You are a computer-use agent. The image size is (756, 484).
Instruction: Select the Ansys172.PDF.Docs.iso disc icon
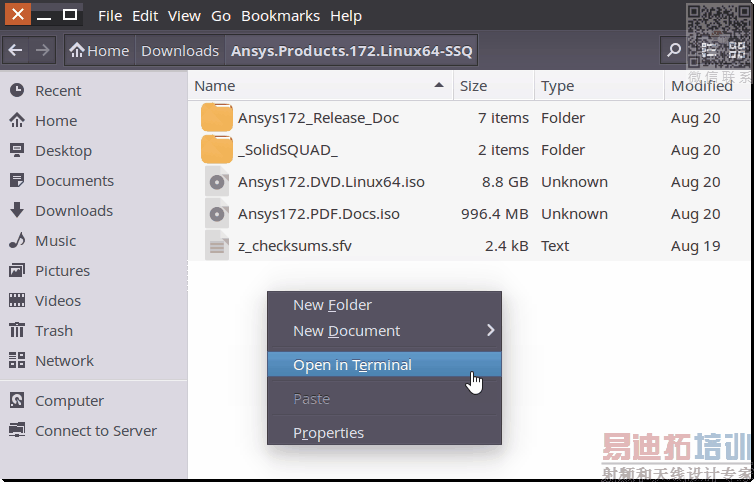coord(216,214)
